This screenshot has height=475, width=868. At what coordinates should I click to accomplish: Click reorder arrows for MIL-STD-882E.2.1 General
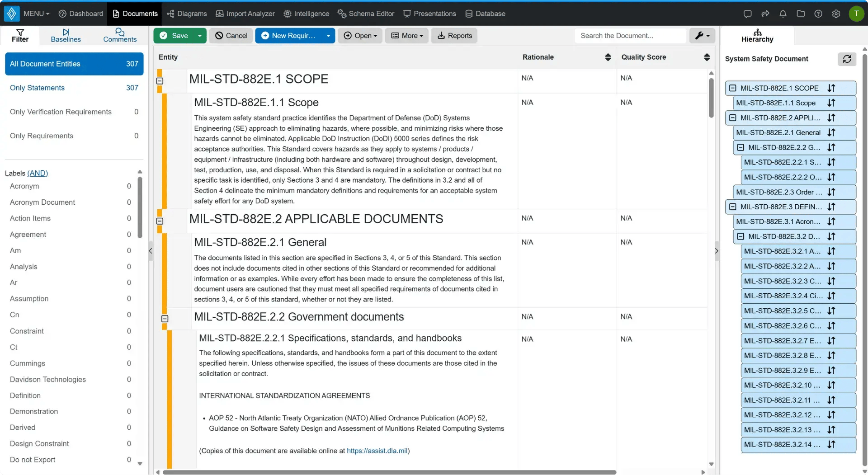pos(831,132)
